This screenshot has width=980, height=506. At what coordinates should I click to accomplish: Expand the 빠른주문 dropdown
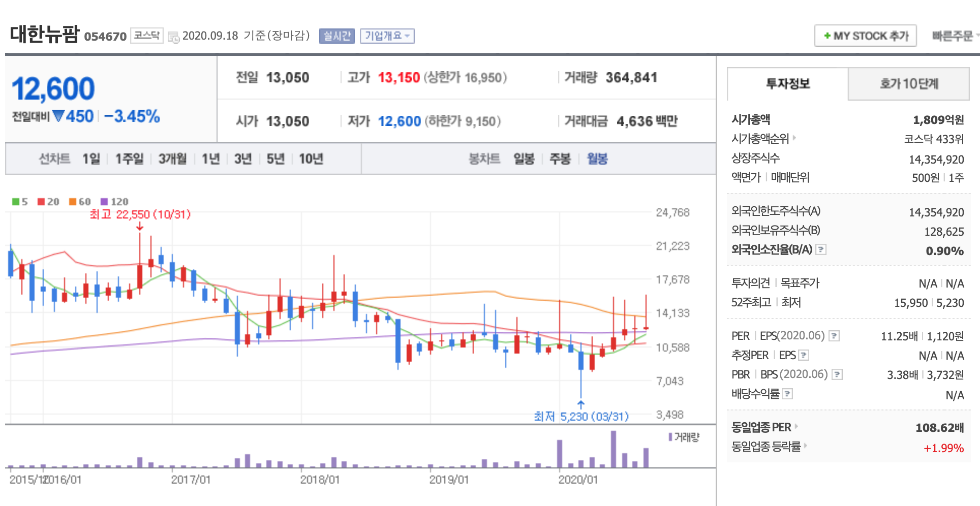pyautogui.click(x=956, y=36)
